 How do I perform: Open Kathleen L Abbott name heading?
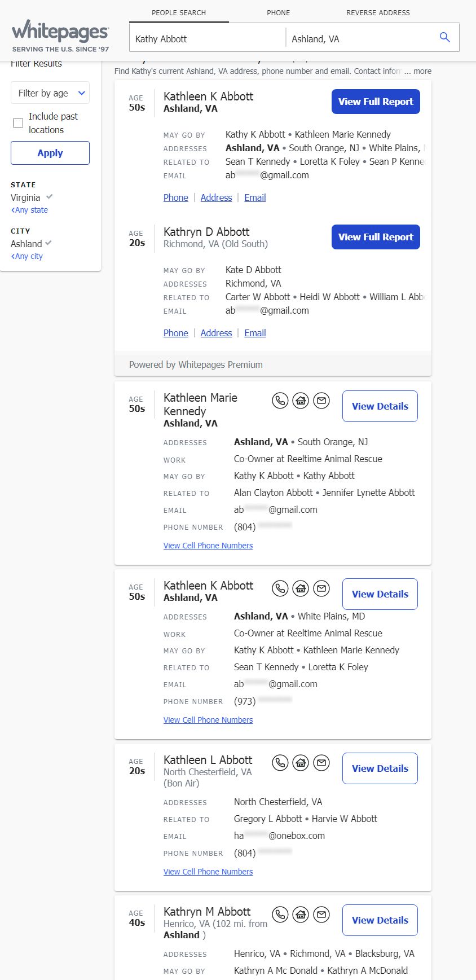208,760
